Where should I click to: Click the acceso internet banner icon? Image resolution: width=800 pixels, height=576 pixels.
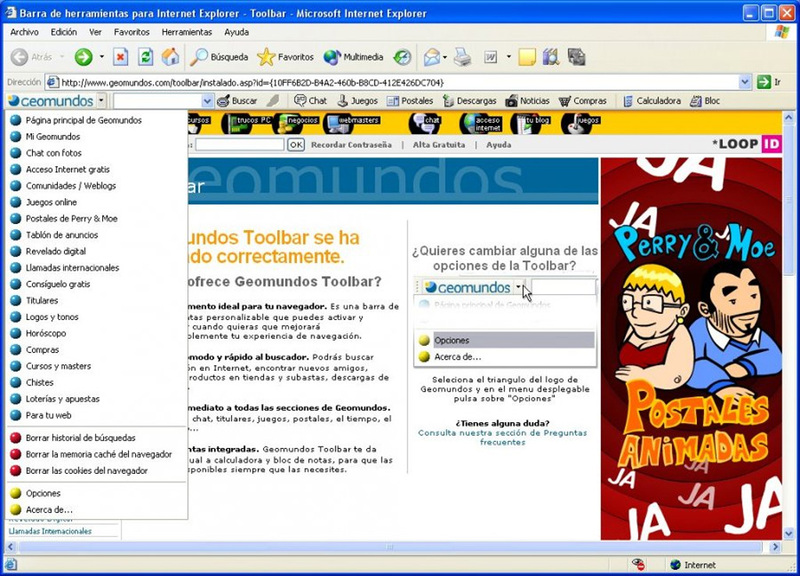click(481, 123)
